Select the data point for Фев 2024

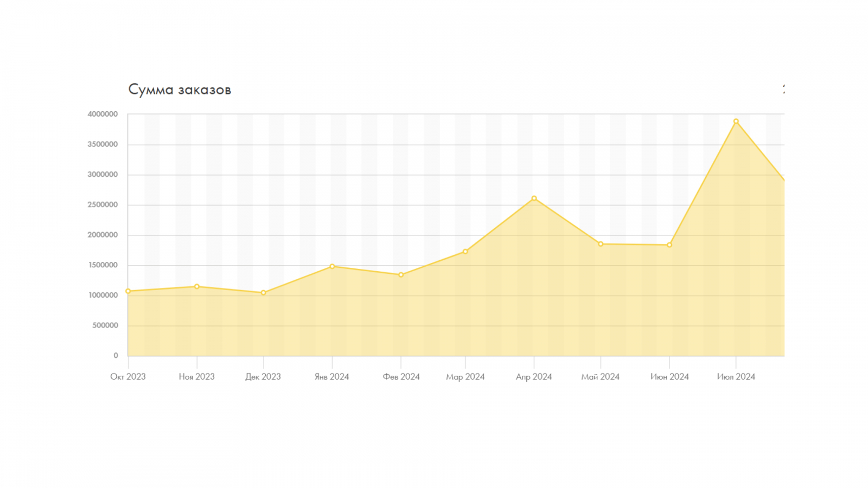pyautogui.click(x=401, y=275)
